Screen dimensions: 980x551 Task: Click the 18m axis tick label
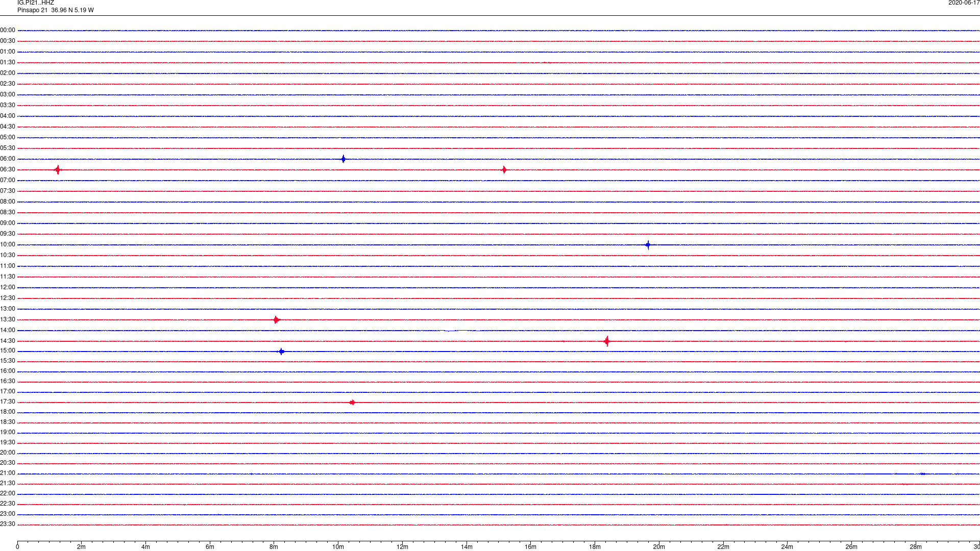pyautogui.click(x=595, y=547)
